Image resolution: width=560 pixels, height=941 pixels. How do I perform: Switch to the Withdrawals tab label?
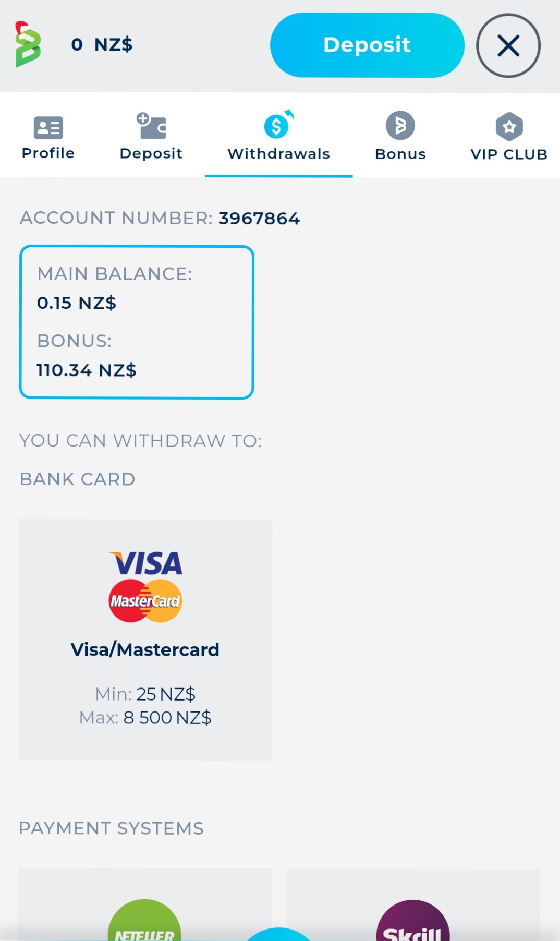click(x=279, y=154)
